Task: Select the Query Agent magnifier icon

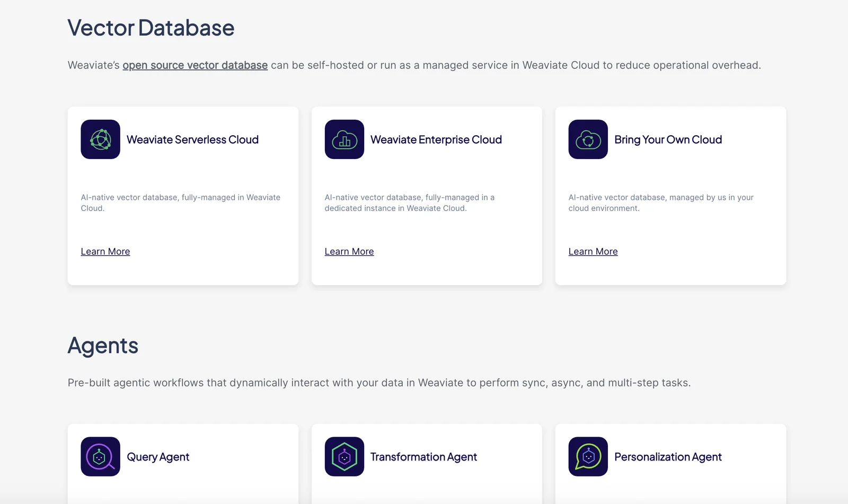Action: tap(100, 456)
